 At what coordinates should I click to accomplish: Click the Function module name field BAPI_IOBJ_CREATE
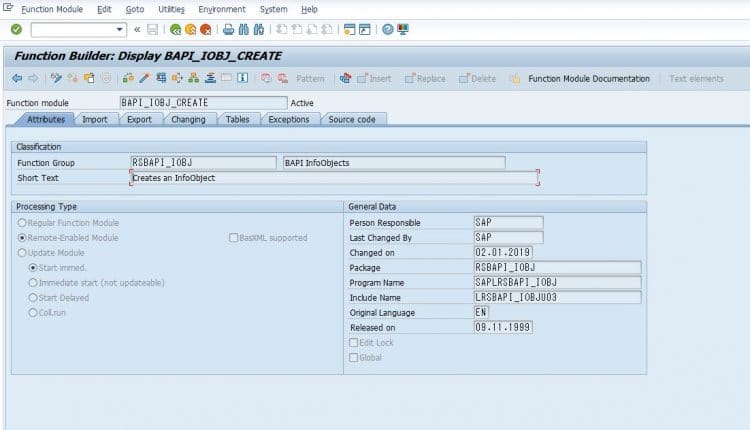tap(203, 103)
